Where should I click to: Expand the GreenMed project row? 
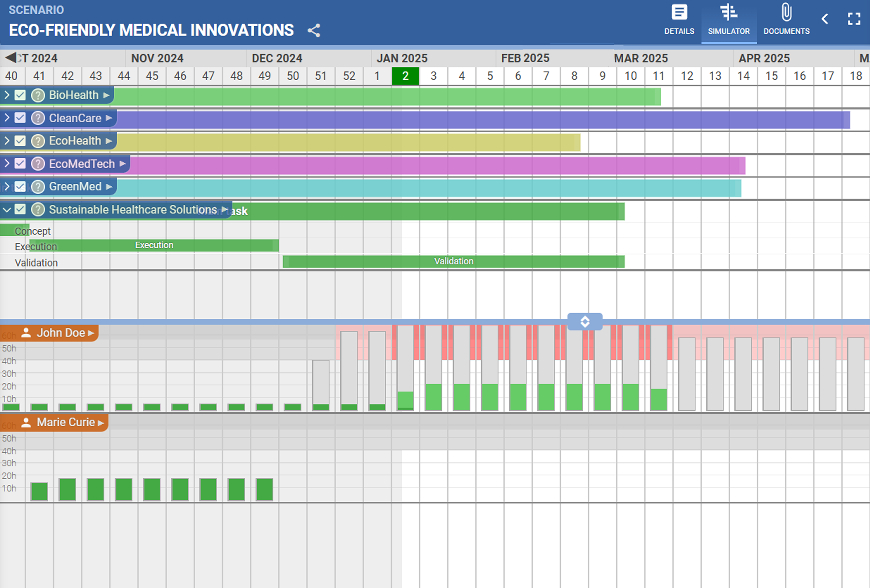click(7, 186)
